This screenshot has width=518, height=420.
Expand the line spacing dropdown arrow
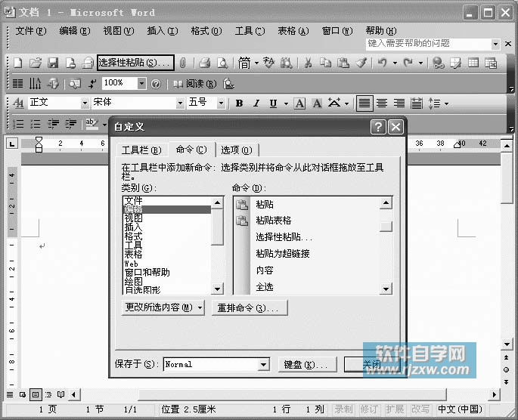(x=447, y=104)
